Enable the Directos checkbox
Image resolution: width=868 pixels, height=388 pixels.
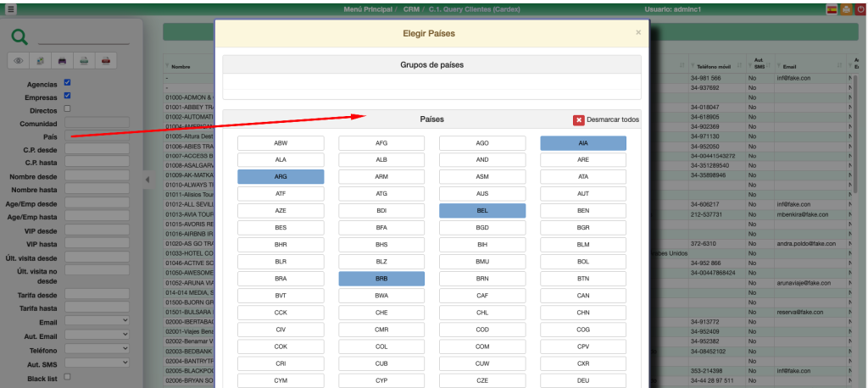point(68,108)
